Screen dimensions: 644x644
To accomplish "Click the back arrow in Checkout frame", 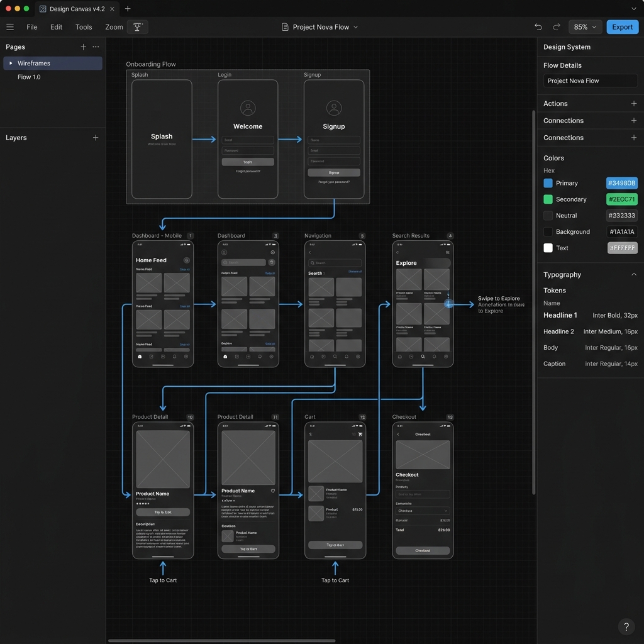I will tap(397, 434).
